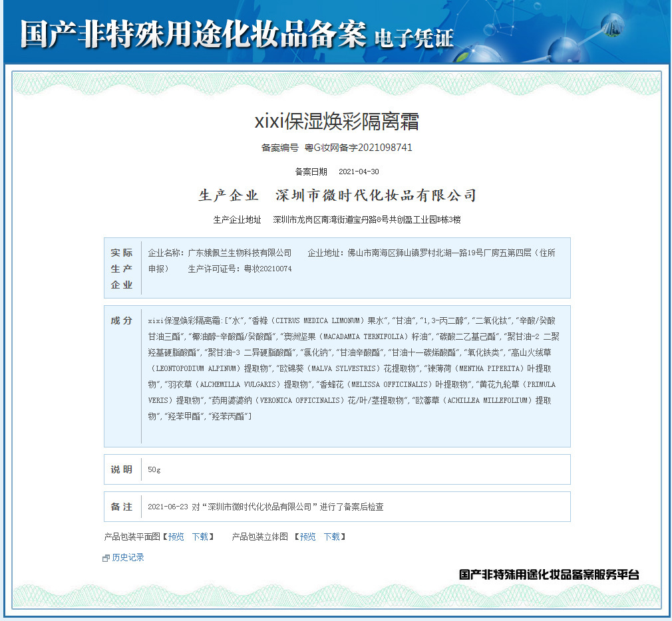The height and width of the screenshot is (621, 672).
Task: Click header title 国产非特殊用途化妆品备案
Action: coord(194,35)
